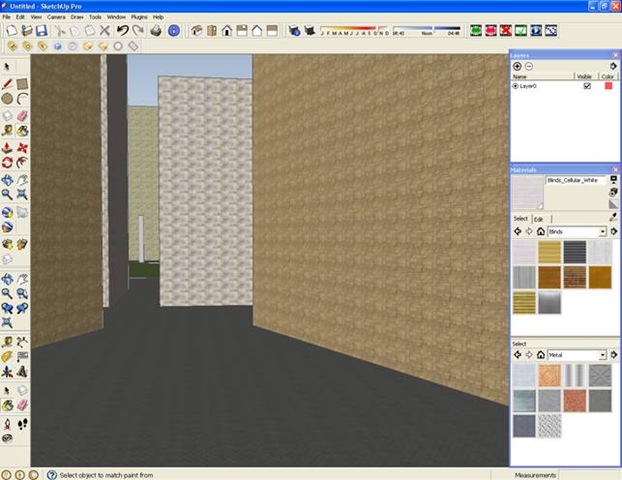Select the Line pencil tool
This screenshot has height=480, width=622.
click(x=7, y=84)
